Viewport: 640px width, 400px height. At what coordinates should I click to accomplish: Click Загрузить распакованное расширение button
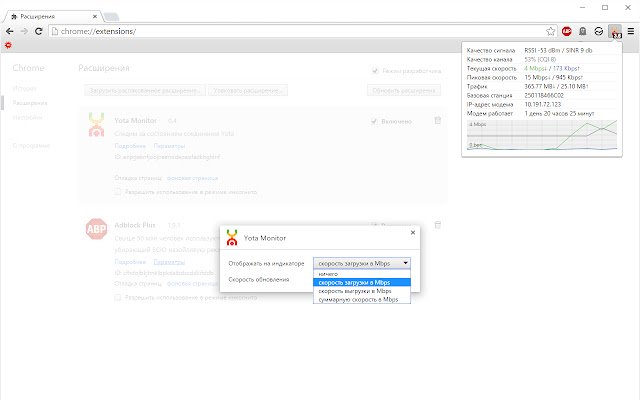pos(145,90)
